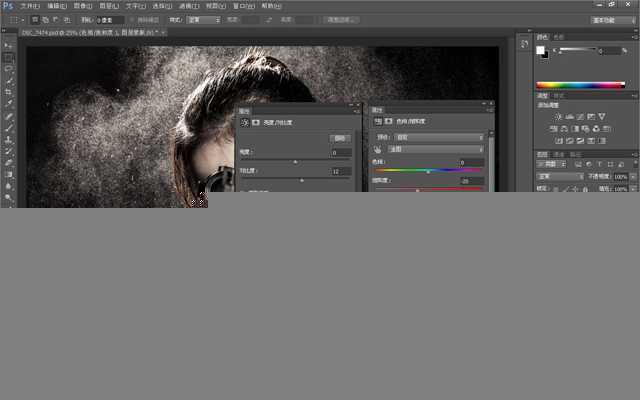Viewport: 640px width, 400px height.
Task: Open the layer filter kind dropdown
Action: 552,164
